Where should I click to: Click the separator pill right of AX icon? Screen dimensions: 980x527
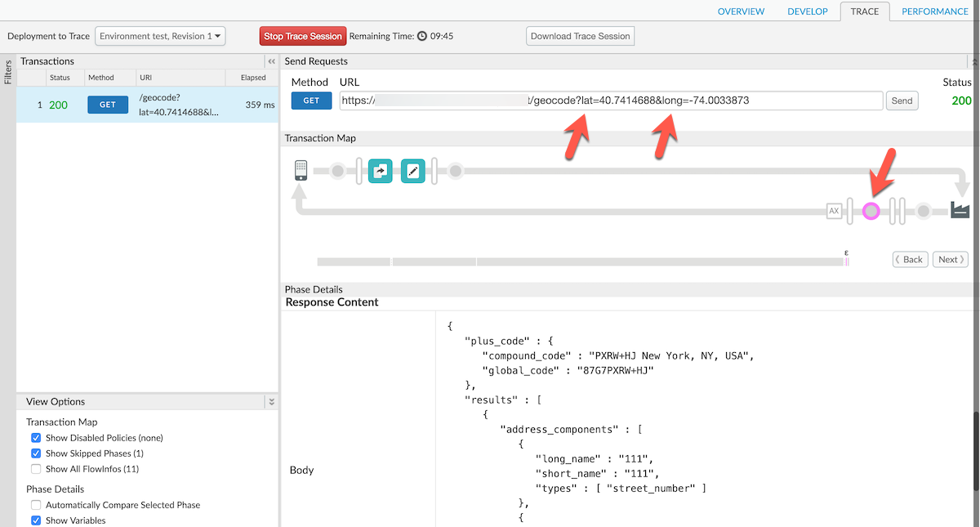pos(850,211)
